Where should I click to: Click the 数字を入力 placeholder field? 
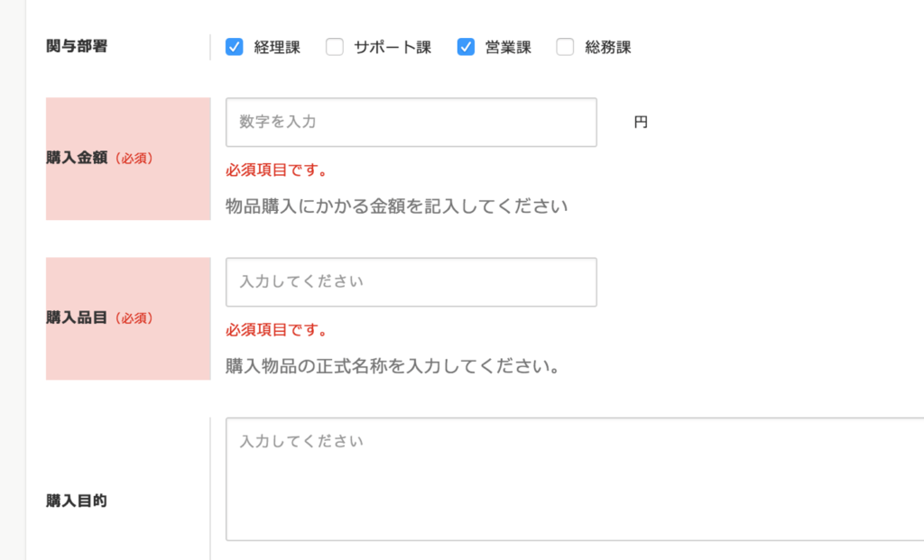click(411, 122)
